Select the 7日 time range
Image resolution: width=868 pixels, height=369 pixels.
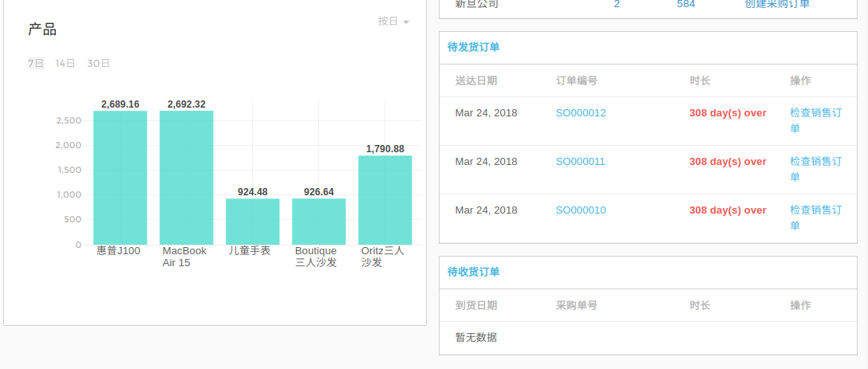(x=36, y=63)
